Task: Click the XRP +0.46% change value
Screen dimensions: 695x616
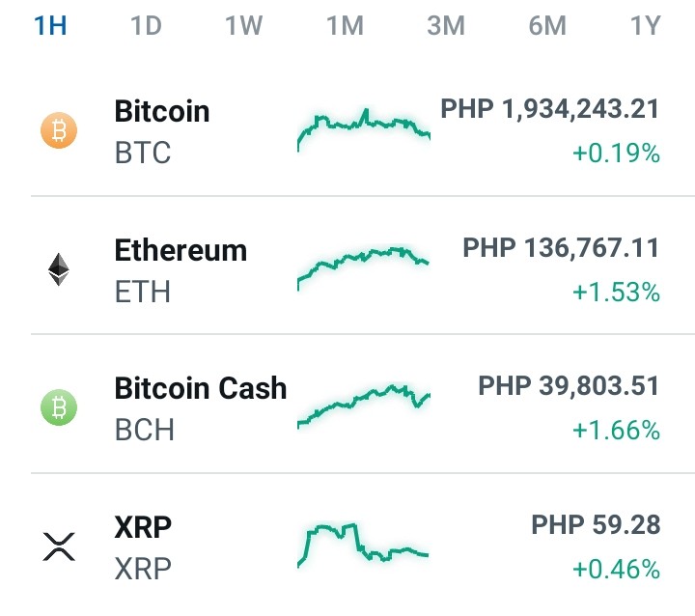Action: (616, 569)
